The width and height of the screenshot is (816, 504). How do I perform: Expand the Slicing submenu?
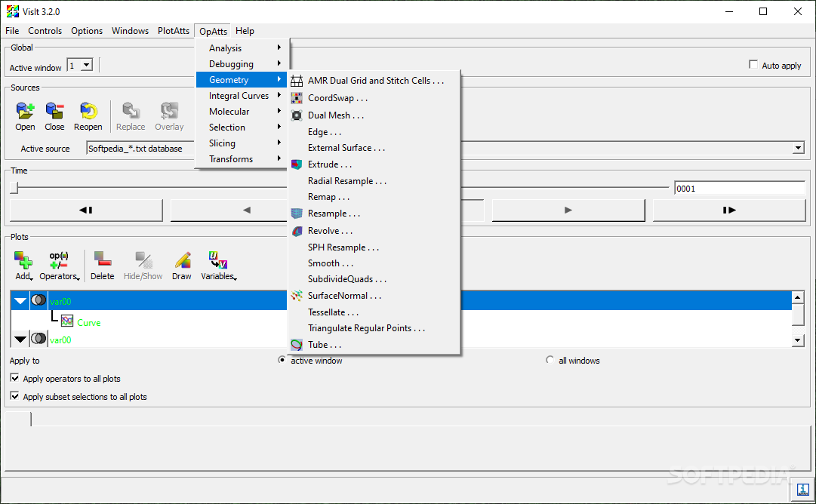[242, 143]
